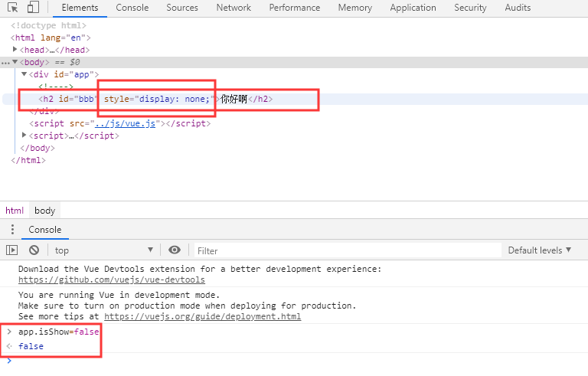Show the console sidebar icon
The width and height of the screenshot is (588, 376).
point(11,250)
